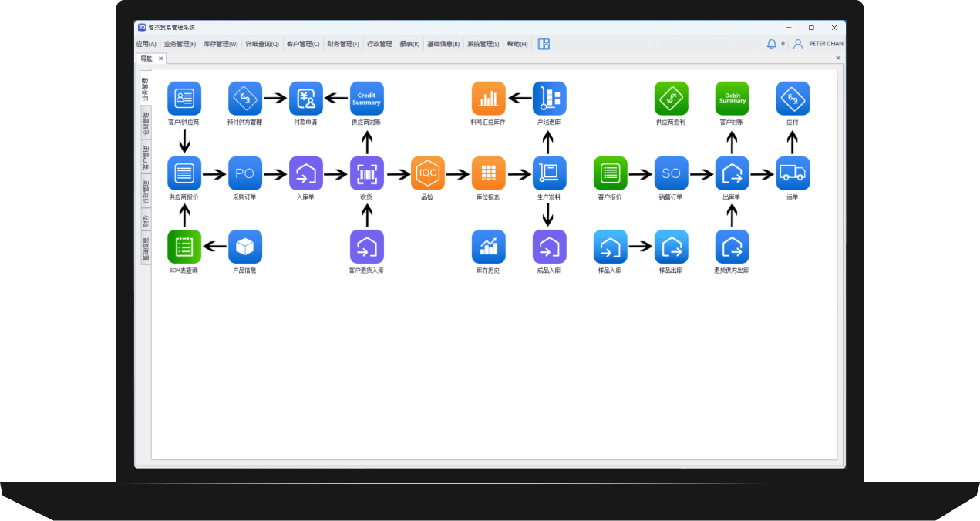Open the 业务管理(F) menu

coord(179,44)
